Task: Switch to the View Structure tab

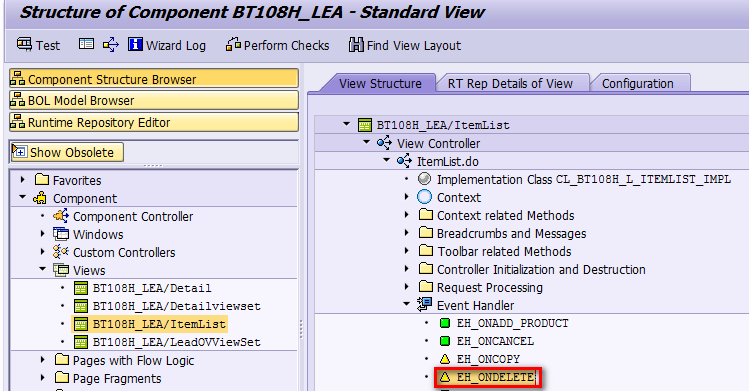Action: pos(380,83)
